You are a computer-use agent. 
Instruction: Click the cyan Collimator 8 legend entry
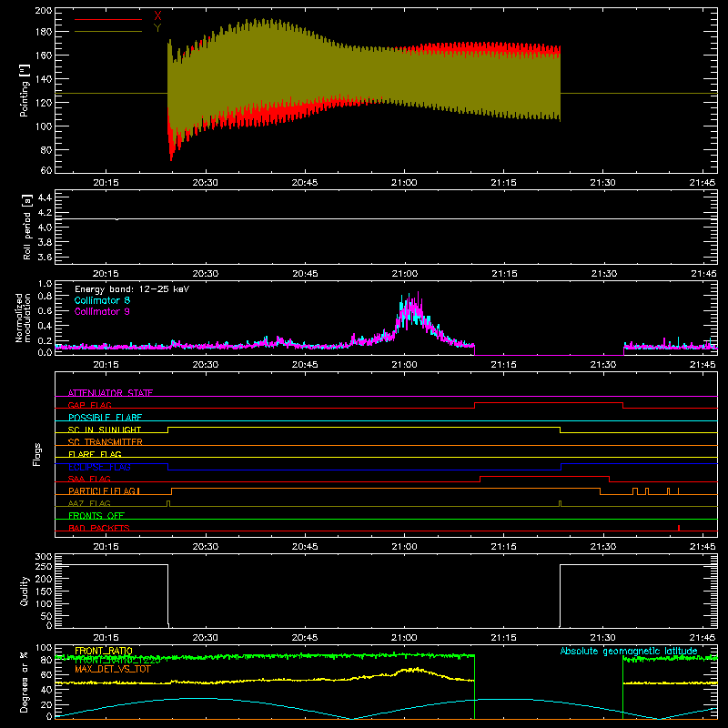point(102,300)
